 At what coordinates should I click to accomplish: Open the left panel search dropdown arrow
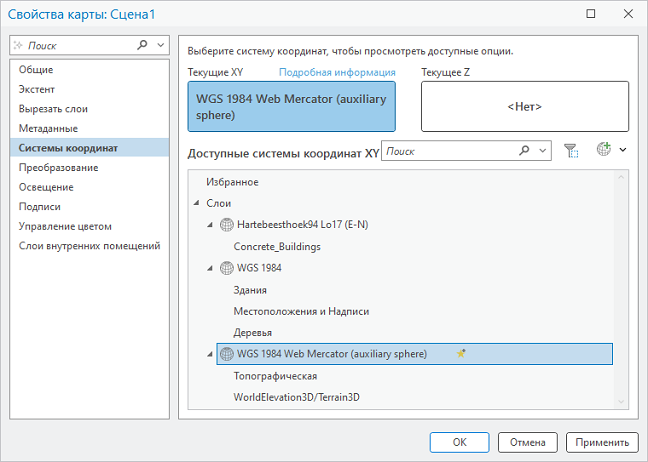pyautogui.click(x=161, y=45)
